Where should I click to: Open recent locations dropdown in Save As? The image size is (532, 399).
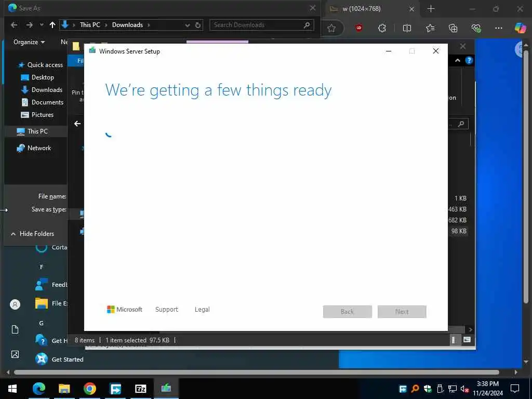tap(42, 25)
